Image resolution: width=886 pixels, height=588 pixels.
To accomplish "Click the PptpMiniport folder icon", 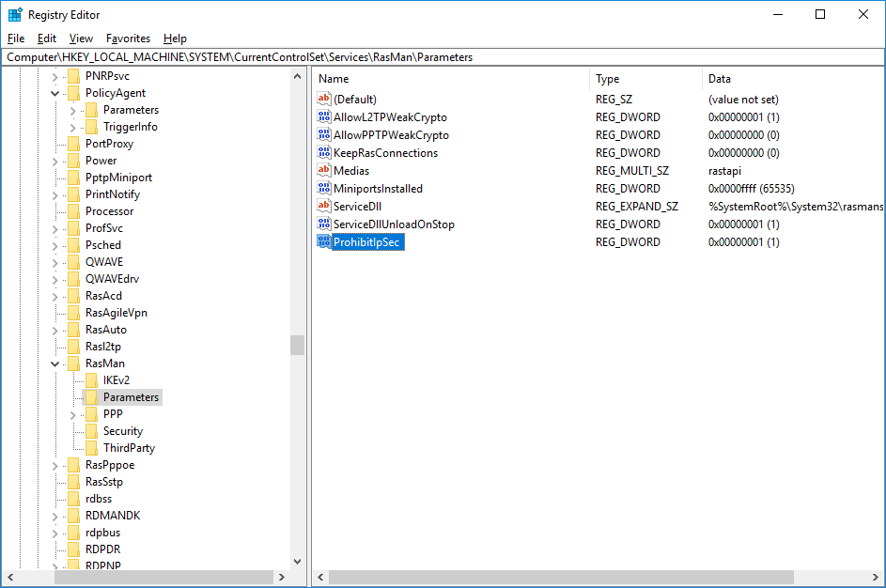I will tap(73, 178).
